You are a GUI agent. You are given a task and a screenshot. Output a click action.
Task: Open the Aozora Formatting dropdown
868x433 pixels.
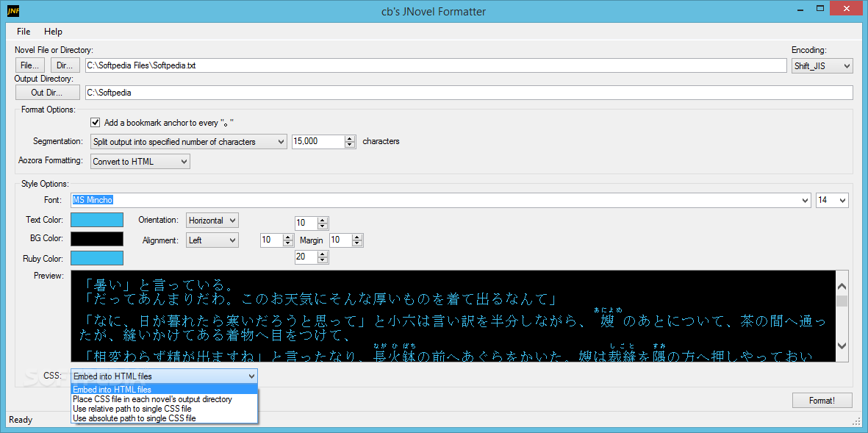tap(140, 162)
